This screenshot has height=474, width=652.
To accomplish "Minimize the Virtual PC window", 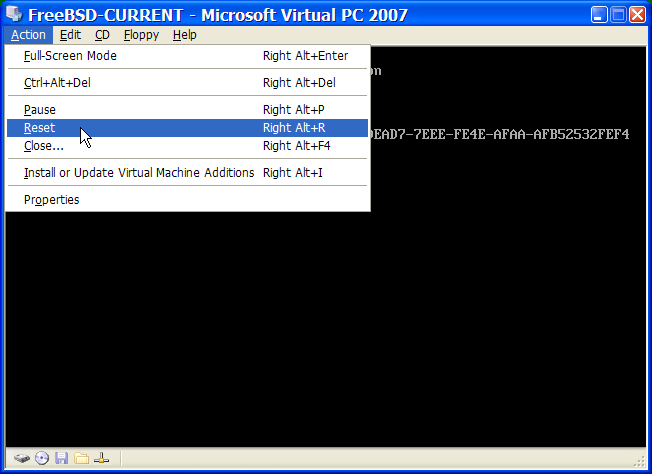I will click(x=599, y=15).
